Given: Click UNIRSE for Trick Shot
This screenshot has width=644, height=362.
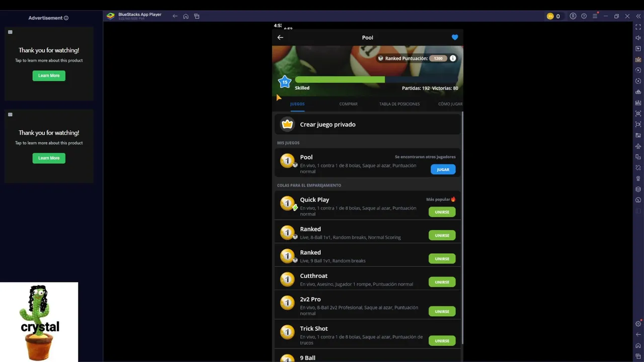Looking at the screenshot, I should point(442,341).
